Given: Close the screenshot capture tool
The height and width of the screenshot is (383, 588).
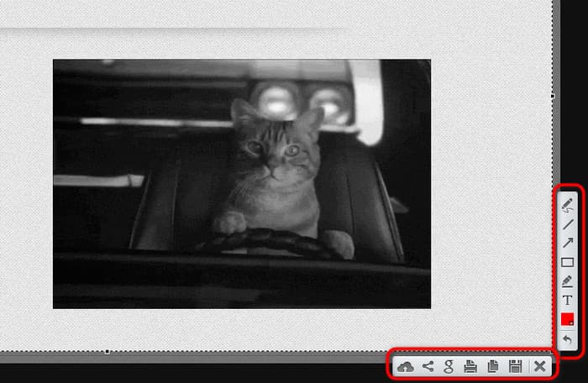Looking at the screenshot, I should tap(539, 366).
